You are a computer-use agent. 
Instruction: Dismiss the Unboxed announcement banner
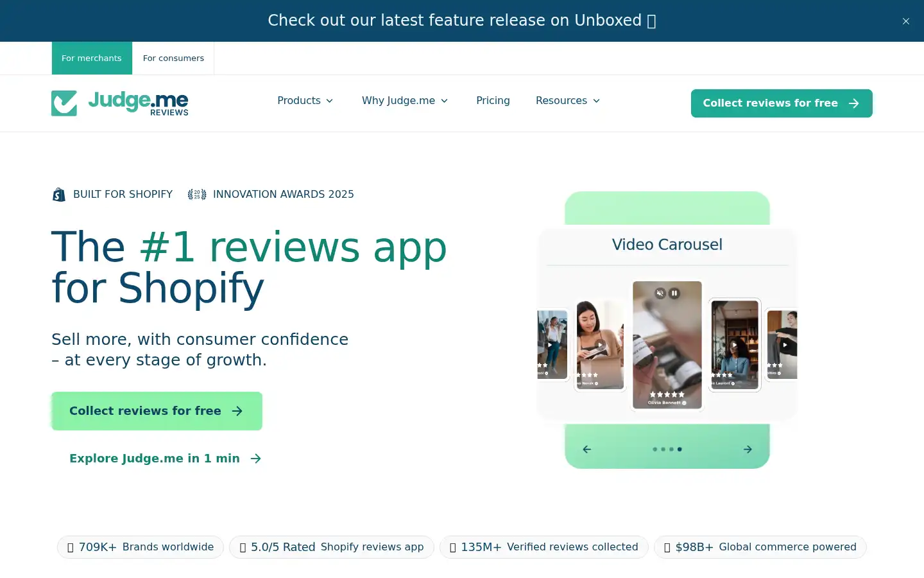point(905,21)
